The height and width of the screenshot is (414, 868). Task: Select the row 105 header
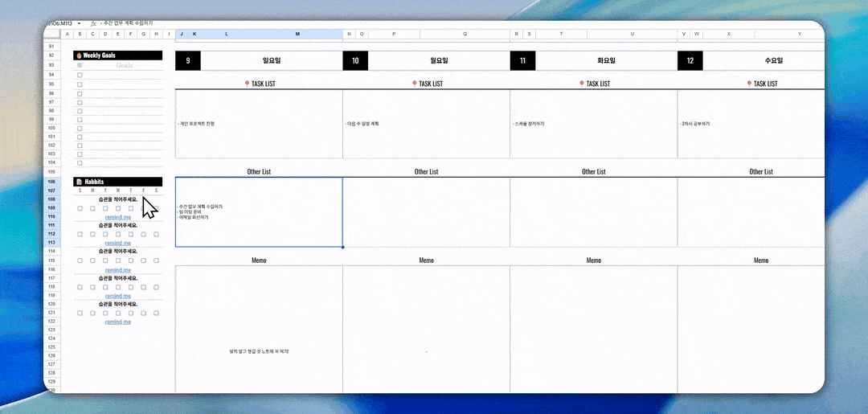click(x=51, y=172)
